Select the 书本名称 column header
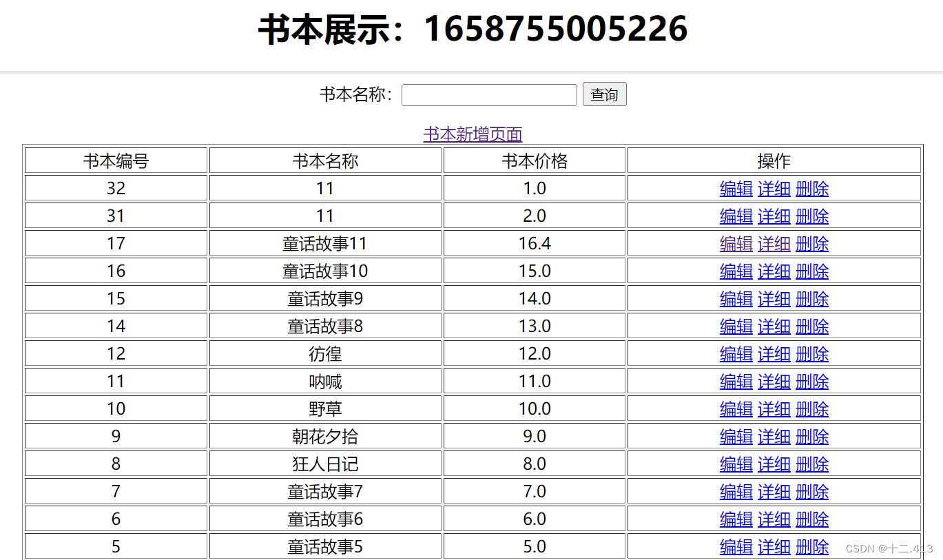 pyautogui.click(x=325, y=160)
